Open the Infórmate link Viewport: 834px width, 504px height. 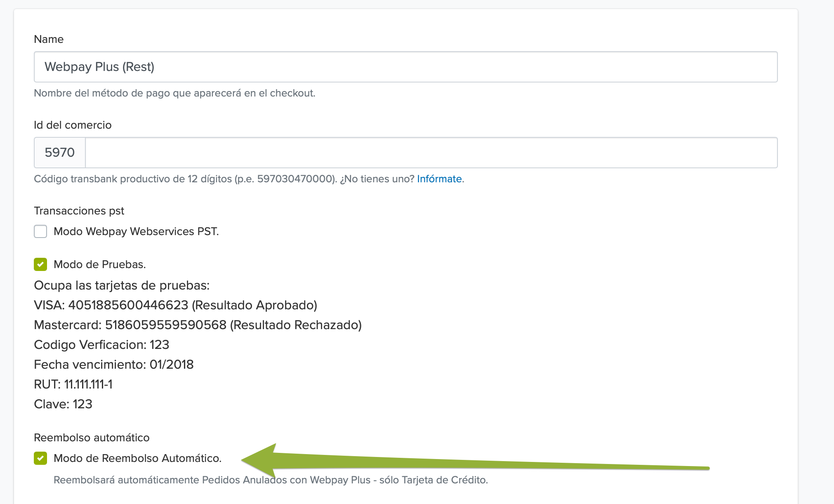[439, 179]
